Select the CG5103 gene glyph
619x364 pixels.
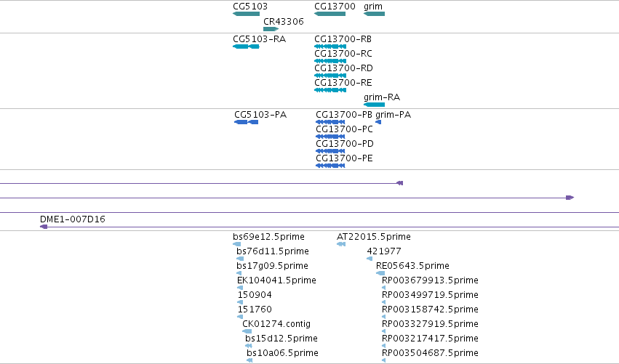247,14
